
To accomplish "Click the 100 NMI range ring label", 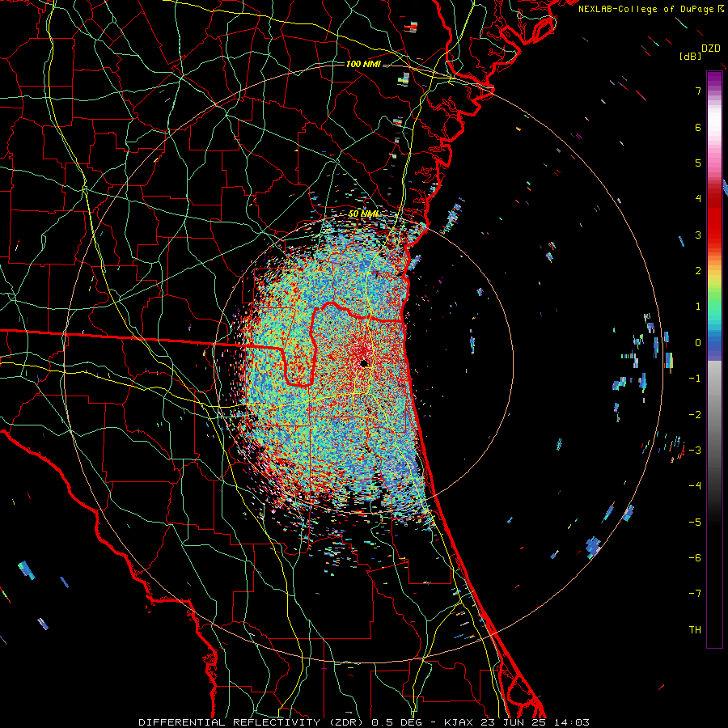I will pyautogui.click(x=363, y=64).
